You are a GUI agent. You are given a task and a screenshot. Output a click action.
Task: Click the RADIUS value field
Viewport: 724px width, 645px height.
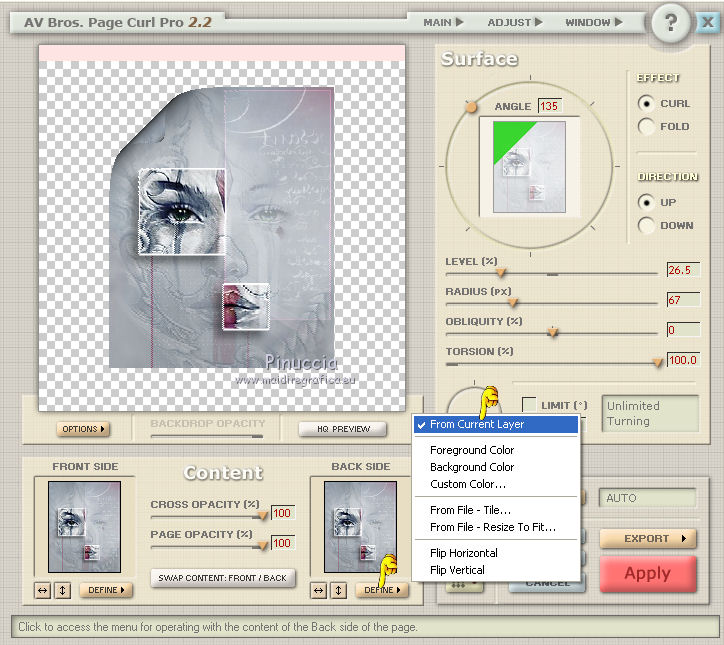coord(683,300)
